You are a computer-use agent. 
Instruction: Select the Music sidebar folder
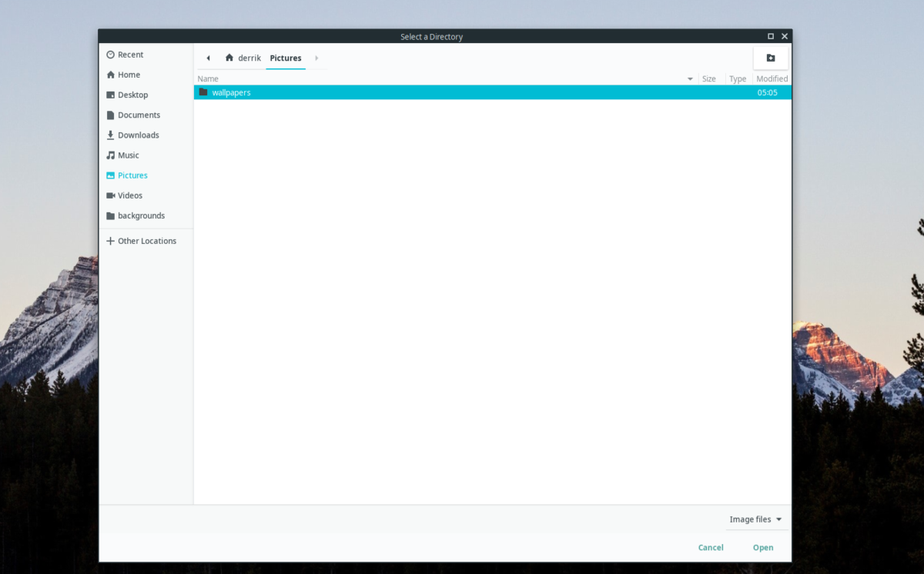pos(128,155)
